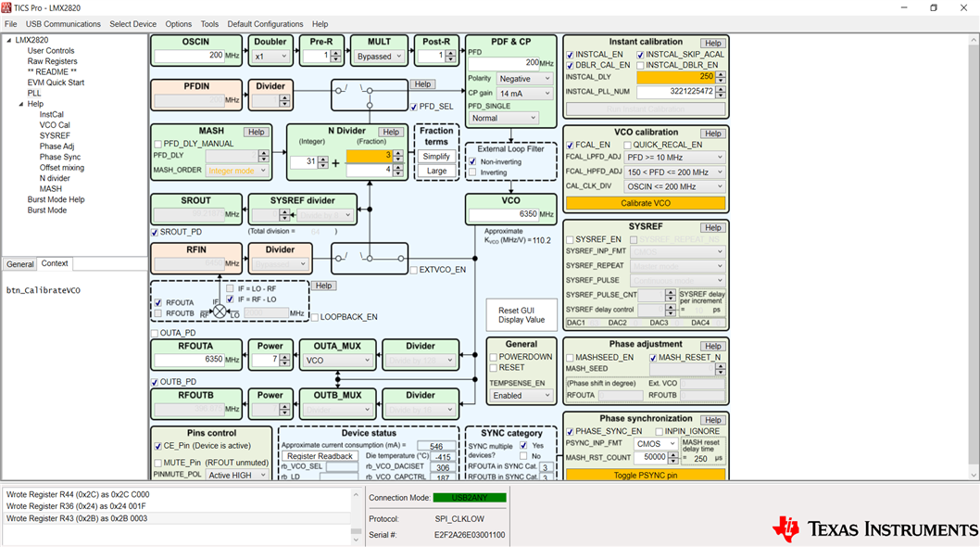Toggle the PFD_SEL switch diagram
Viewport: 980px width, 547px height.
[370, 95]
